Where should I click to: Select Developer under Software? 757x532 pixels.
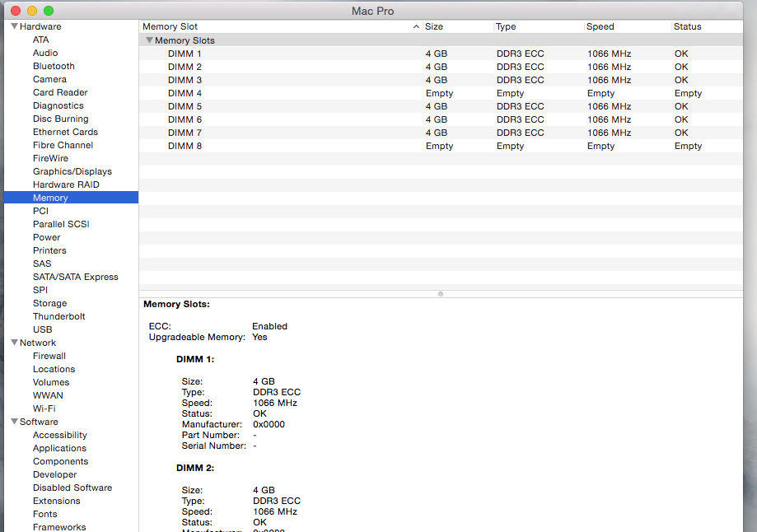[54, 474]
